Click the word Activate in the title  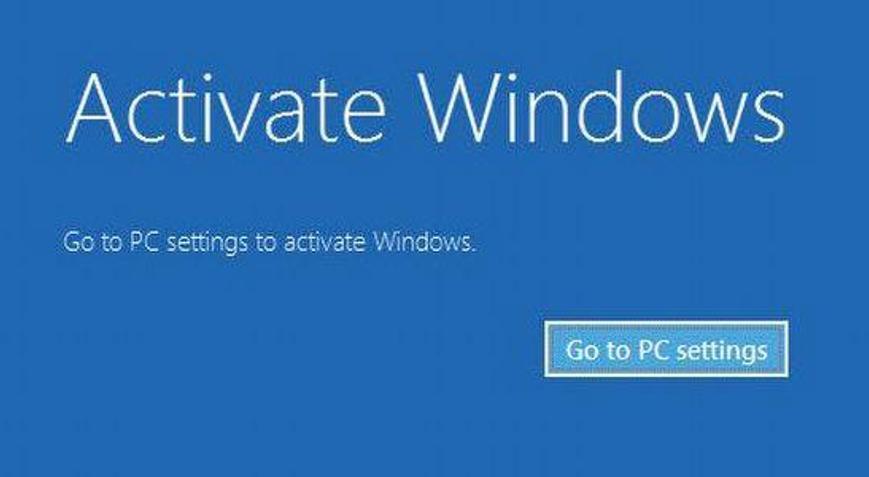pos(225,109)
